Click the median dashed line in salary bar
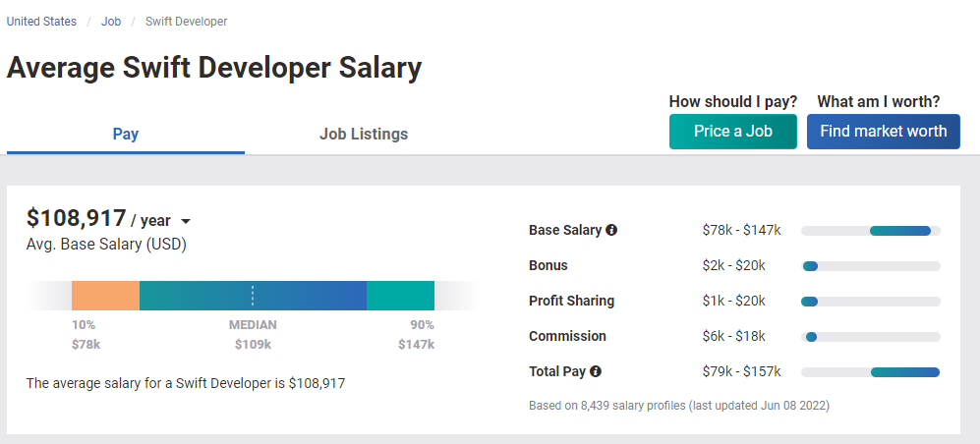Screen dimensions: 980x444 [x=253, y=296]
